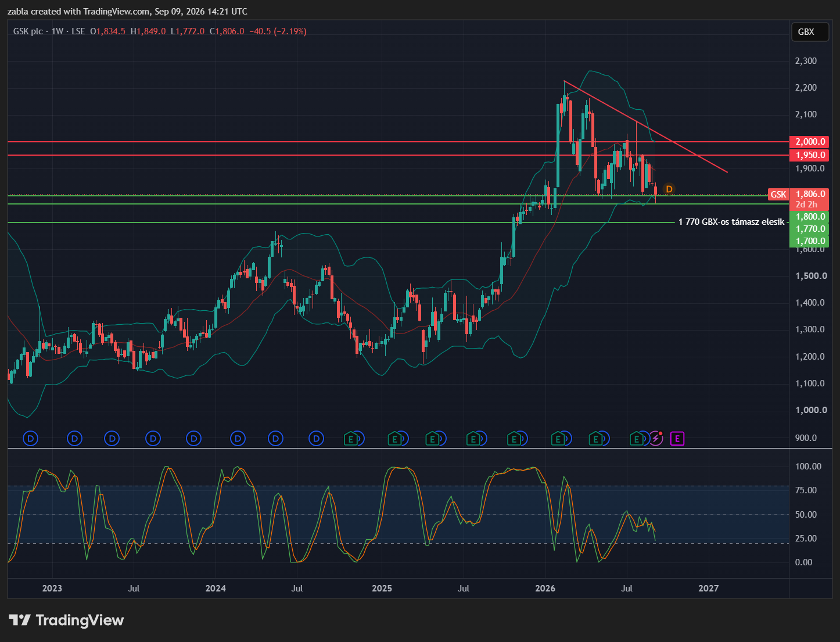Click the rightmost green earnings E marker

click(x=637, y=439)
